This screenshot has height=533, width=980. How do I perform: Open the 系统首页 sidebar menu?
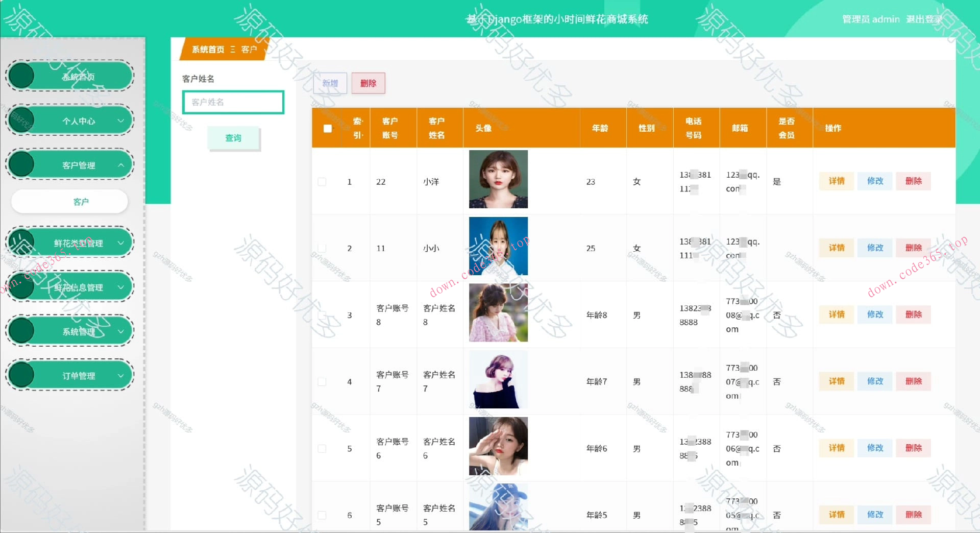pos(70,77)
